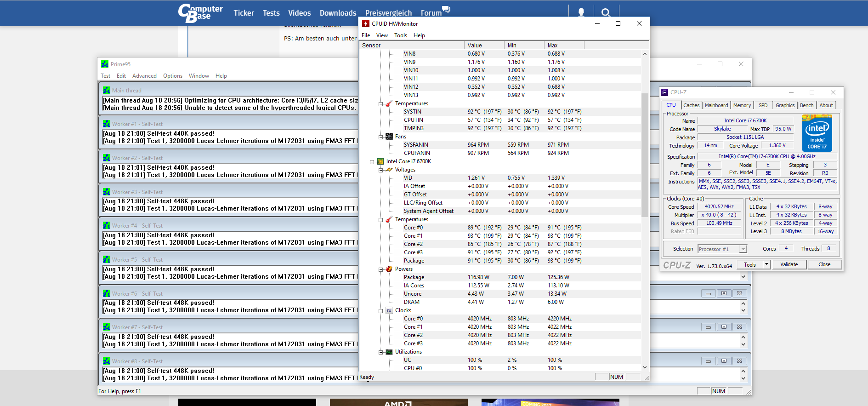Screen dimensions: 868x406
Task: Open the Downloads website link
Action: coord(338,13)
